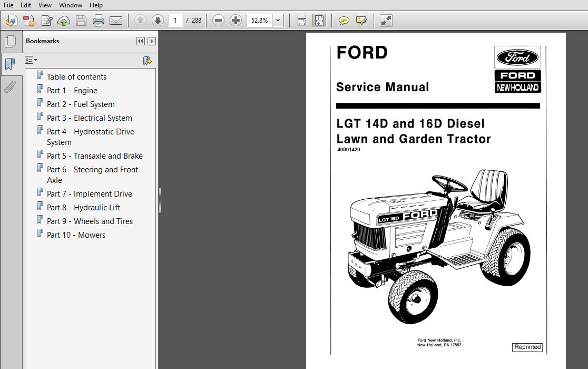The image size is (588, 369).
Task: Open the bookmarks options dropdown menu
Action: pyautogui.click(x=31, y=60)
